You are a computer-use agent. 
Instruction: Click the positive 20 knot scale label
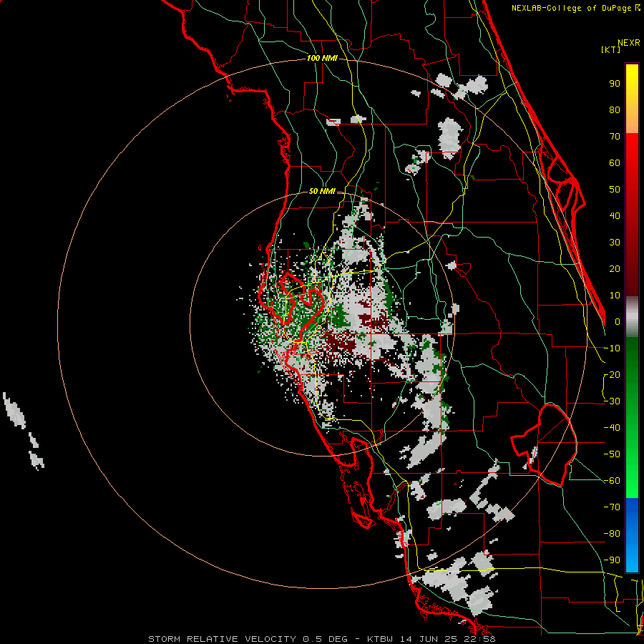(x=615, y=269)
